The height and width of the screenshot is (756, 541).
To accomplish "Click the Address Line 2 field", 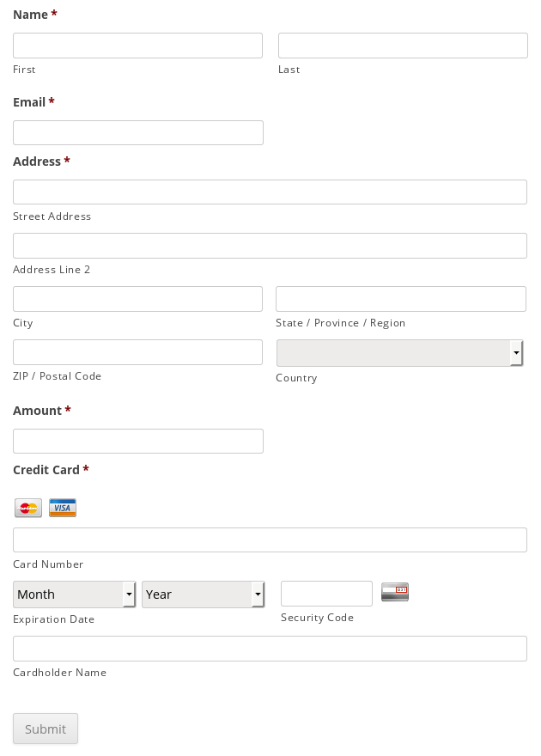I will tap(270, 246).
